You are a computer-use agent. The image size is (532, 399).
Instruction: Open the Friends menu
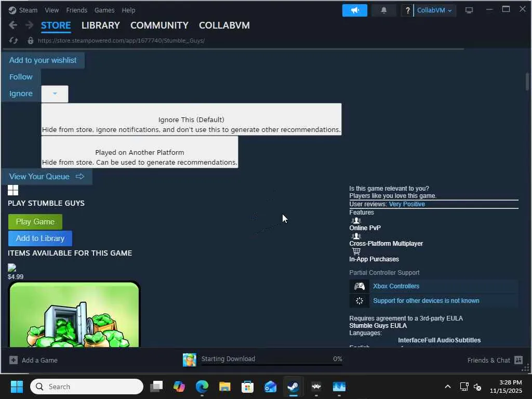pyautogui.click(x=77, y=10)
